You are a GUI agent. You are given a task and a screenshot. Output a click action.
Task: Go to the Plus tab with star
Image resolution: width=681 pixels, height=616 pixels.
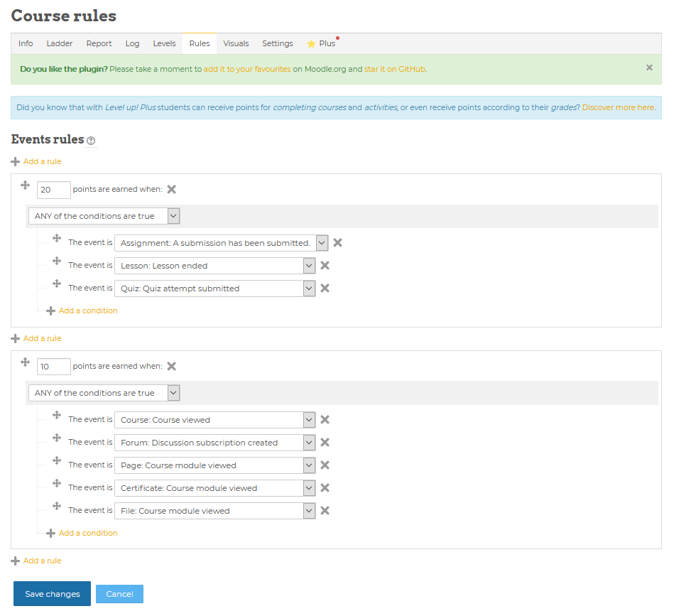[x=321, y=43]
